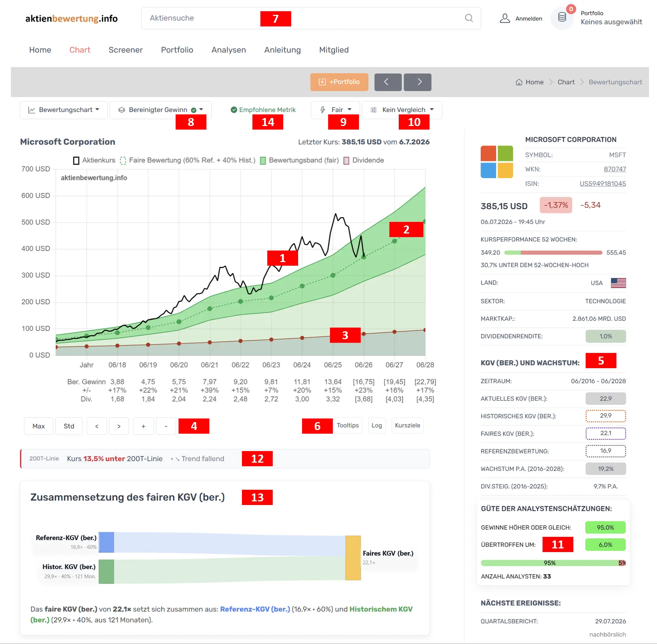This screenshot has width=657, height=644.
Task: Click the Empfohlene Metrik label
Action: coord(263,110)
